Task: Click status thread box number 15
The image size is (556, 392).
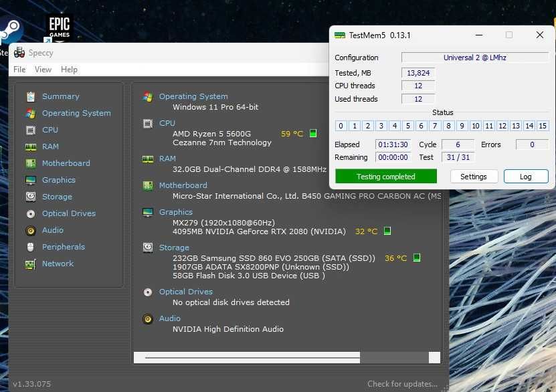Action: pyautogui.click(x=543, y=126)
